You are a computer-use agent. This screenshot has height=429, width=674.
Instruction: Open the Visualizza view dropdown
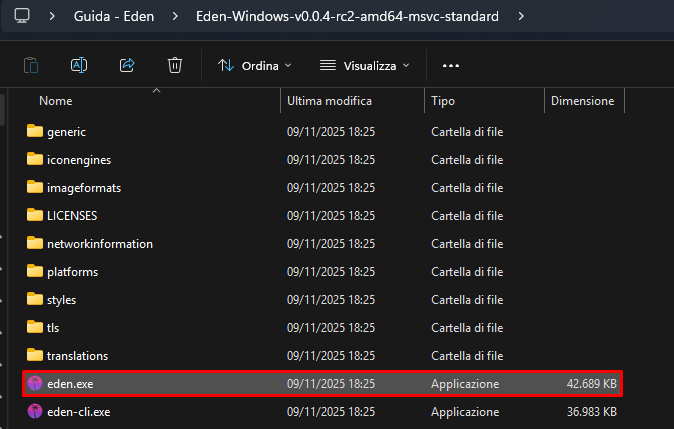365,66
